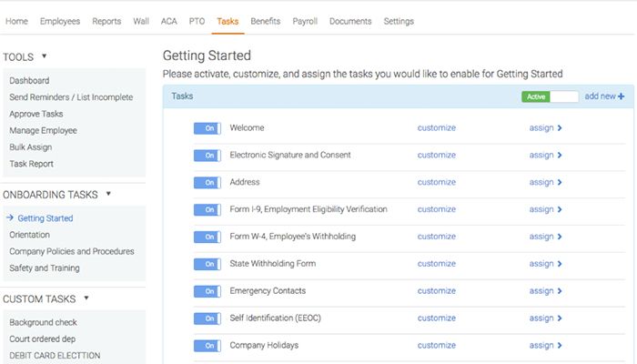
Task: Open the Payroll tab
Action: click(305, 21)
